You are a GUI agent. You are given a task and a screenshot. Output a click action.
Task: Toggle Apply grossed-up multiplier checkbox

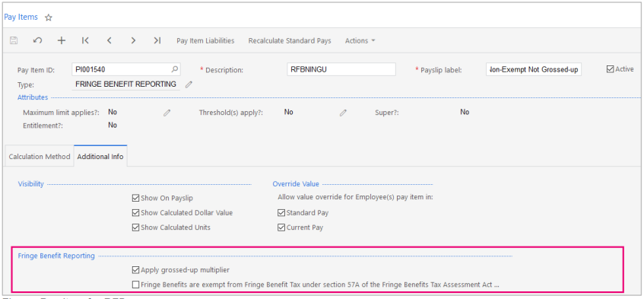[135, 270]
